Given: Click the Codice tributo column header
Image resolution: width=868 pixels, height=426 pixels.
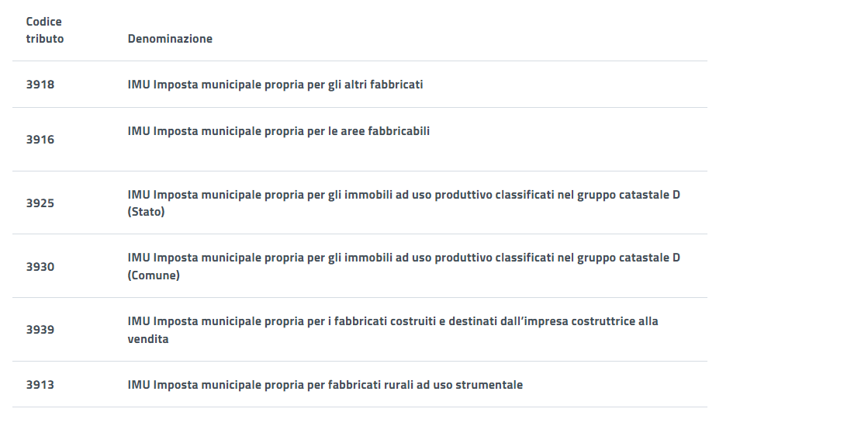Looking at the screenshot, I should [44, 30].
